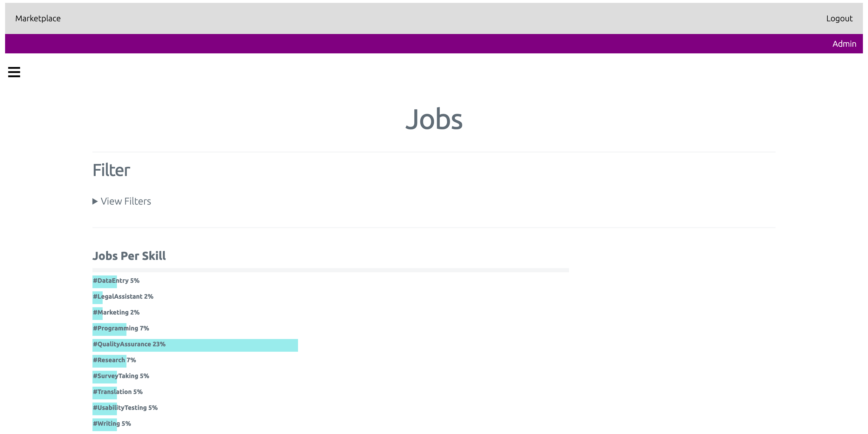
Task: Click the Jobs Per Skill heading
Action: [x=129, y=256]
